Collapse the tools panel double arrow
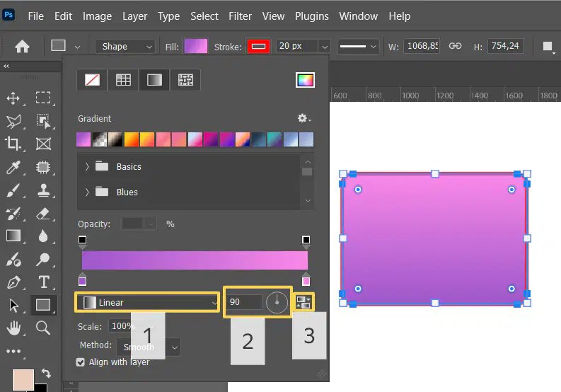The image size is (561, 392). (x=6, y=67)
